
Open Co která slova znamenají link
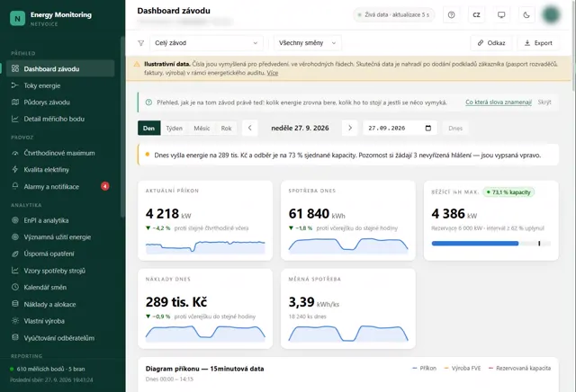click(499, 102)
